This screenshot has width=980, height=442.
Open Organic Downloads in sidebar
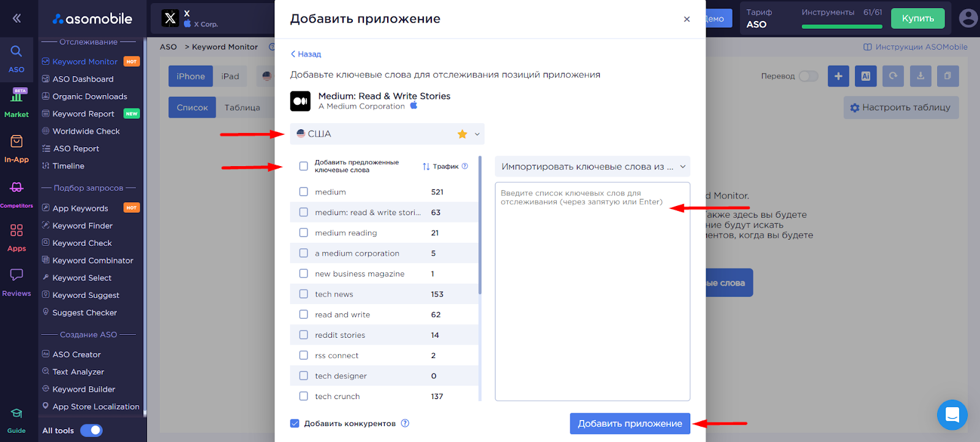coord(89,96)
